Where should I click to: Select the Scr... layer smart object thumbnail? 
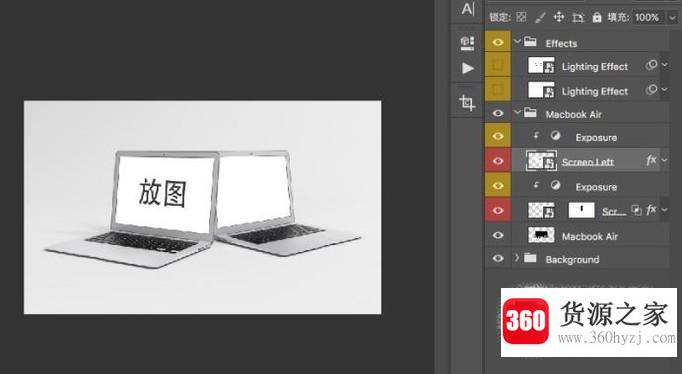[x=541, y=210]
